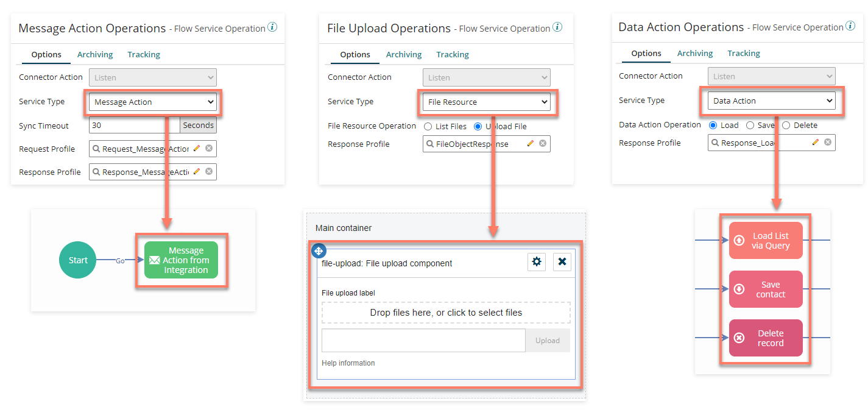Clear the Response_MessageAction profile field
The width and height of the screenshot is (868, 415).
tap(209, 172)
